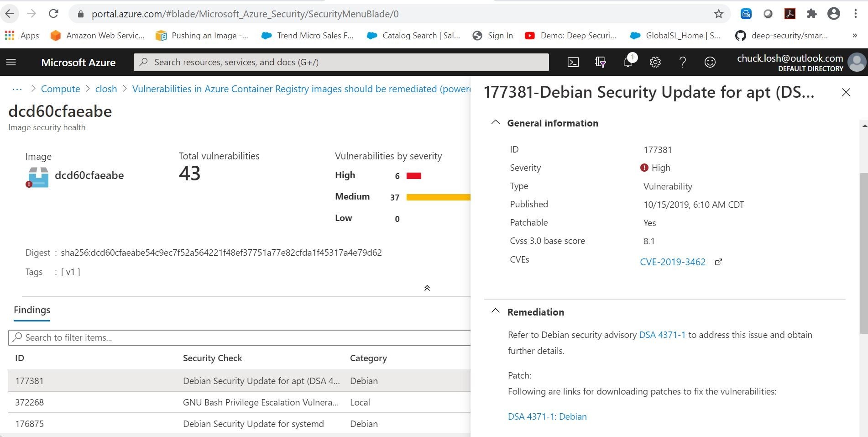Image resolution: width=868 pixels, height=437 pixels.
Task: Open Catalog Search bookmark
Action: (413, 36)
